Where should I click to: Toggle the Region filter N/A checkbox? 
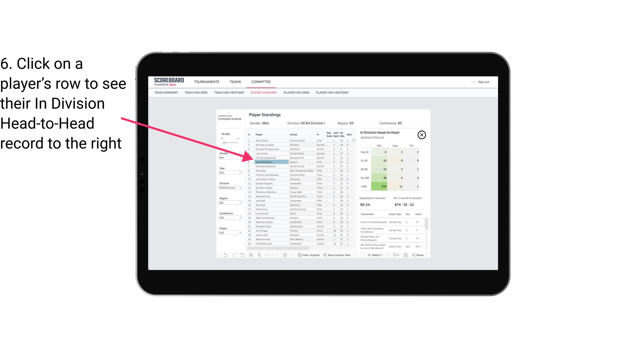tap(229, 203)
